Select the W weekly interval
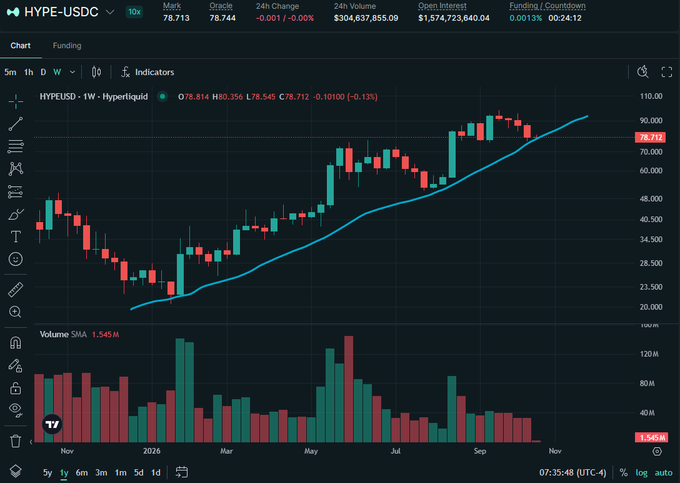The image size is (680, 483). click(x=57, y=72)
